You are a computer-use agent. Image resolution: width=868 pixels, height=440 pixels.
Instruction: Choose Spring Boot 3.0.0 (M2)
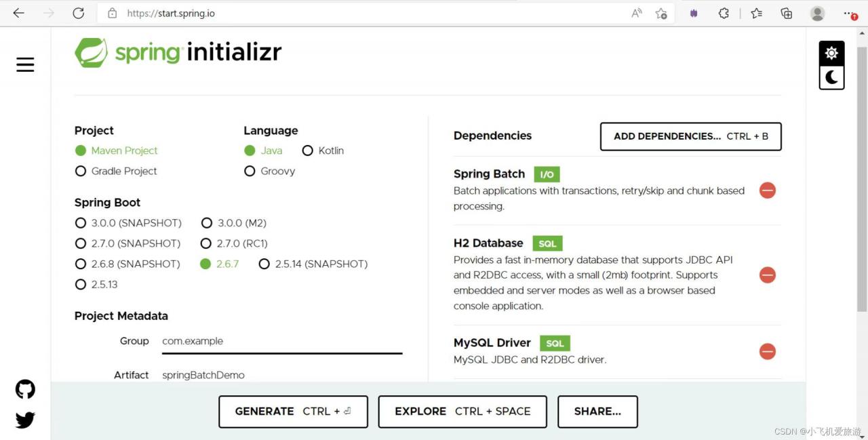234,223
